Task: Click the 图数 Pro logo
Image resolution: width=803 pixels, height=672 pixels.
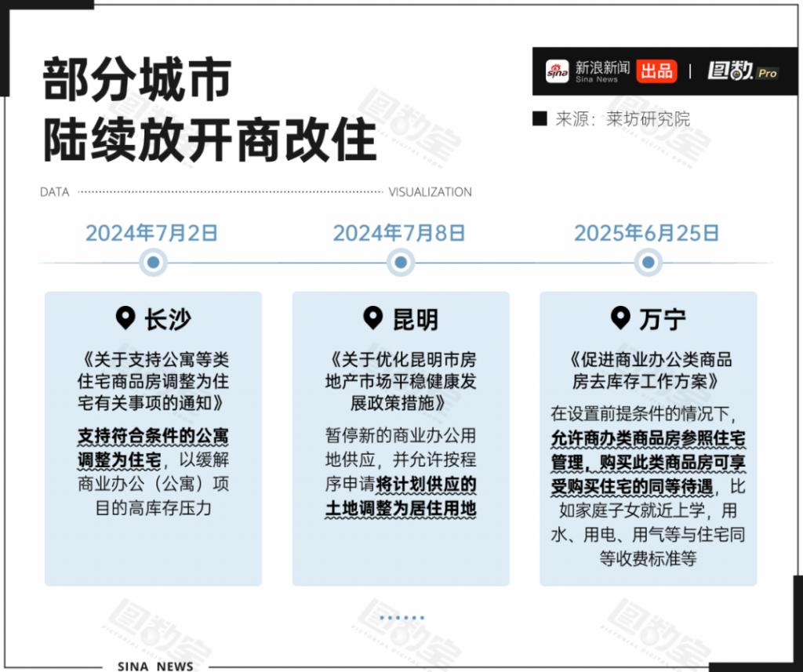Action: click(x=743, y=71)
